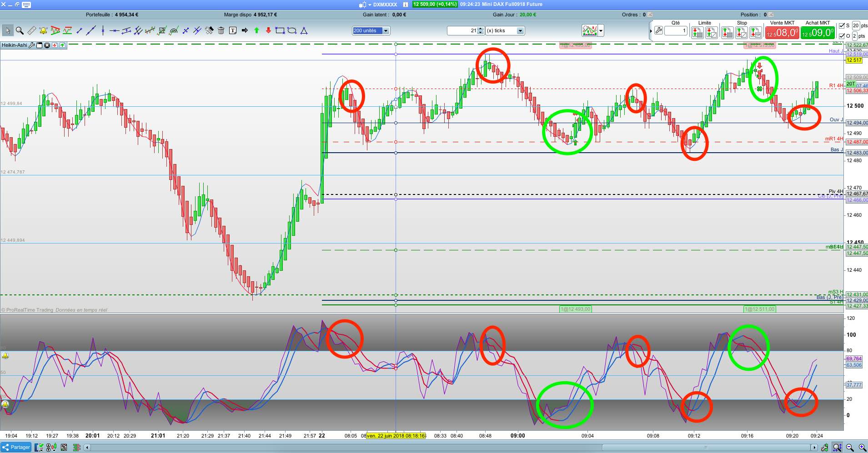Select the ruler measurement tool
Viewport: 868px width, 453px height.
coord(31,30)
